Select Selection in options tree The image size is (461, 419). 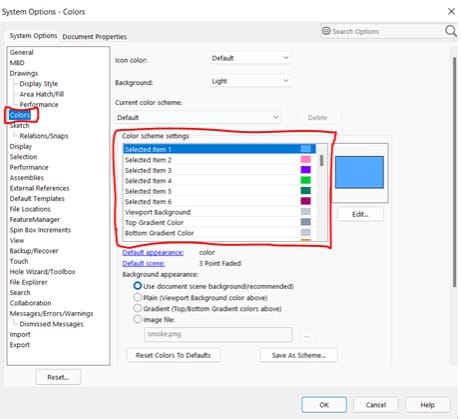(x=23, y=157)
